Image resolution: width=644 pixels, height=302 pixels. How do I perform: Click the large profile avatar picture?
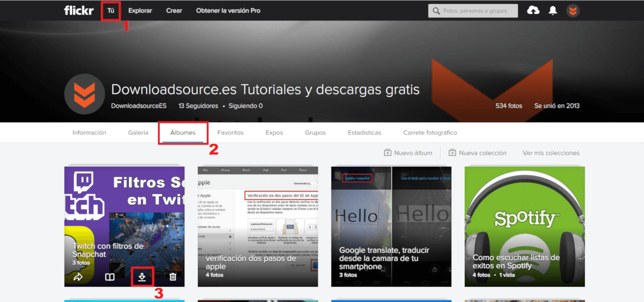(x=85, y=94)
